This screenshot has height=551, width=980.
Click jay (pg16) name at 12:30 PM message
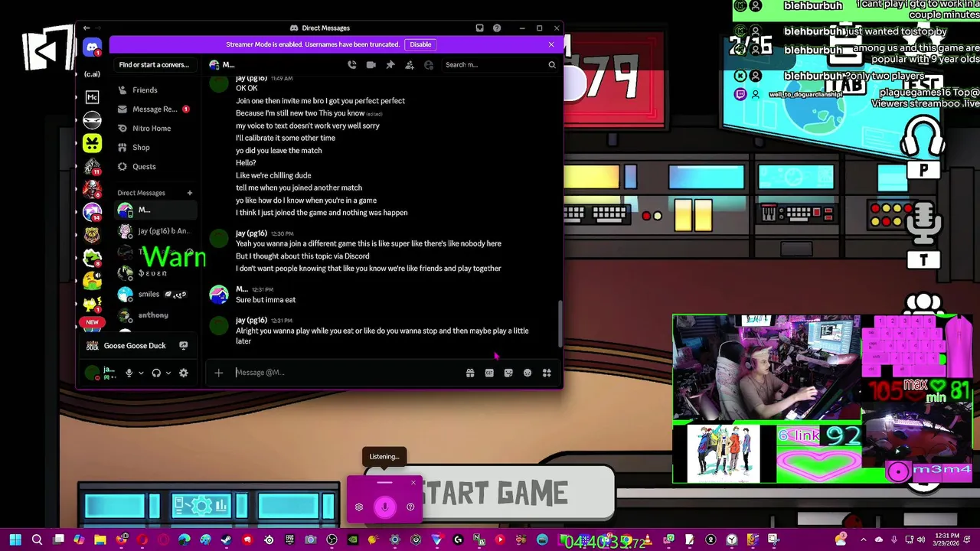251,233
